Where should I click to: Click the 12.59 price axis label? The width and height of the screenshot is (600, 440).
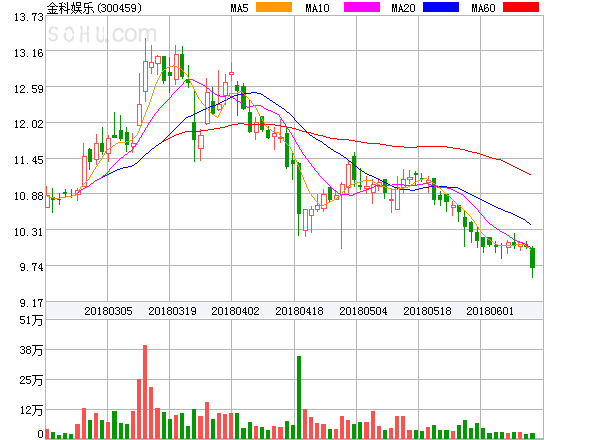(29, 89)
